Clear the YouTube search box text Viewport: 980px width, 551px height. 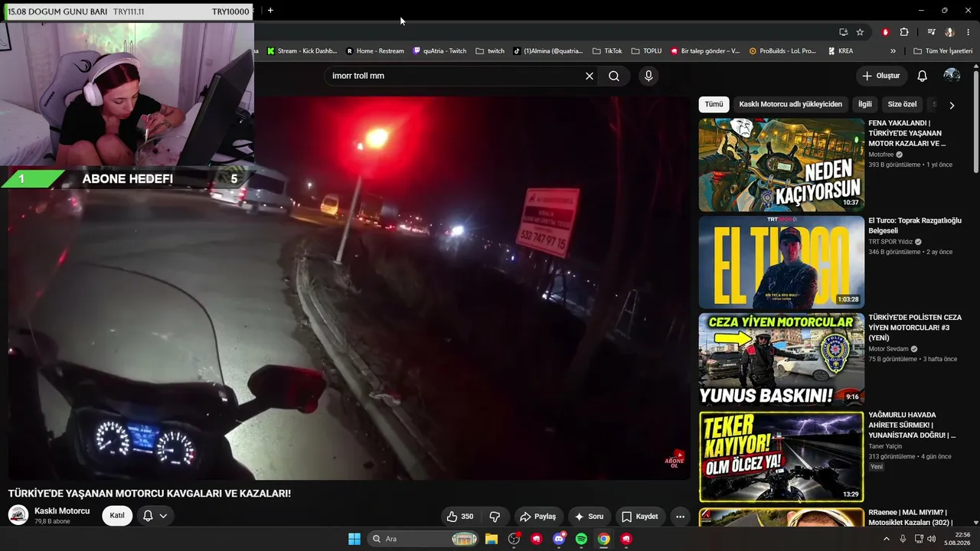(x=590, y=77)
